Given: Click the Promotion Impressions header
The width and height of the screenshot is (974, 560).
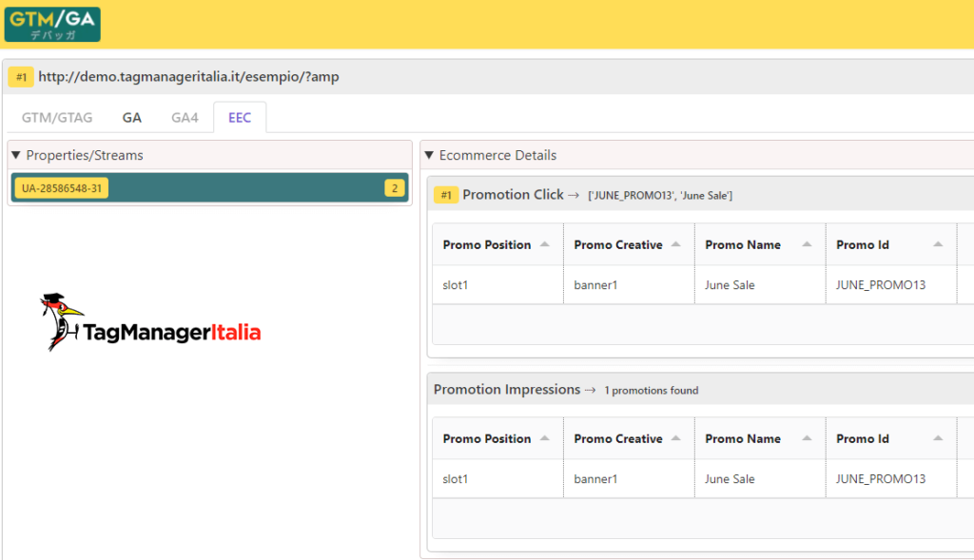Looking at the screenshot, I should pyautogui.click(x=507, y=389).
